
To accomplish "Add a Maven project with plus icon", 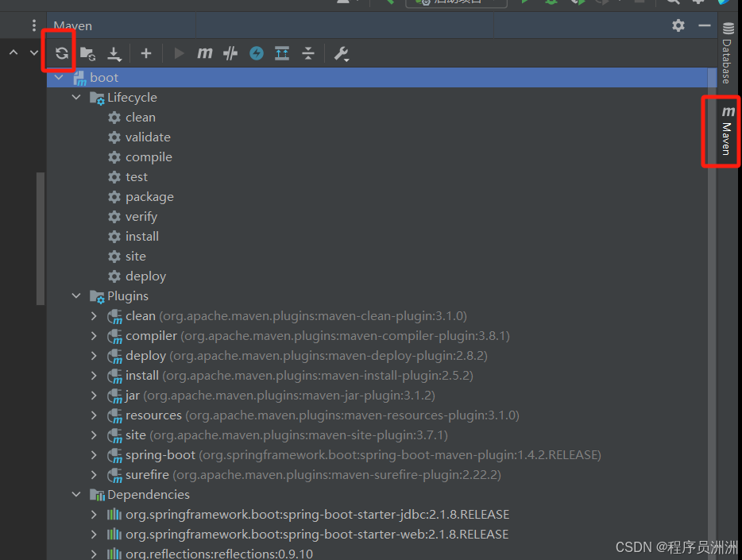I will pos(145,54).
